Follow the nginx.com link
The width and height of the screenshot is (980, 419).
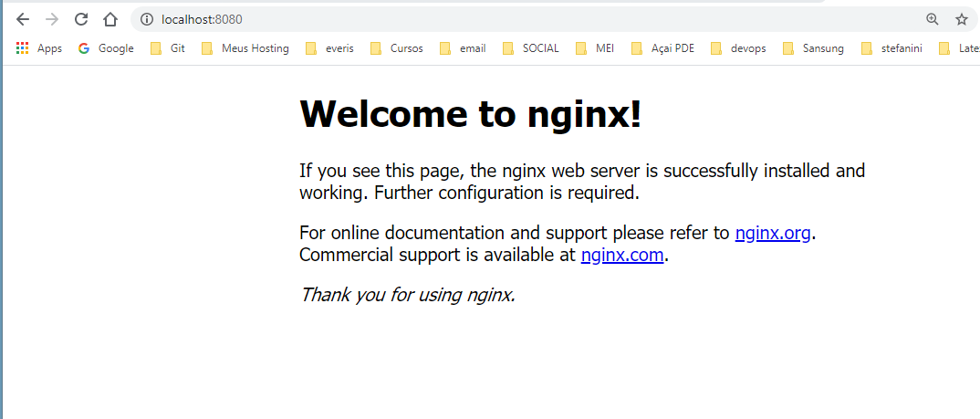click(621, 256)
